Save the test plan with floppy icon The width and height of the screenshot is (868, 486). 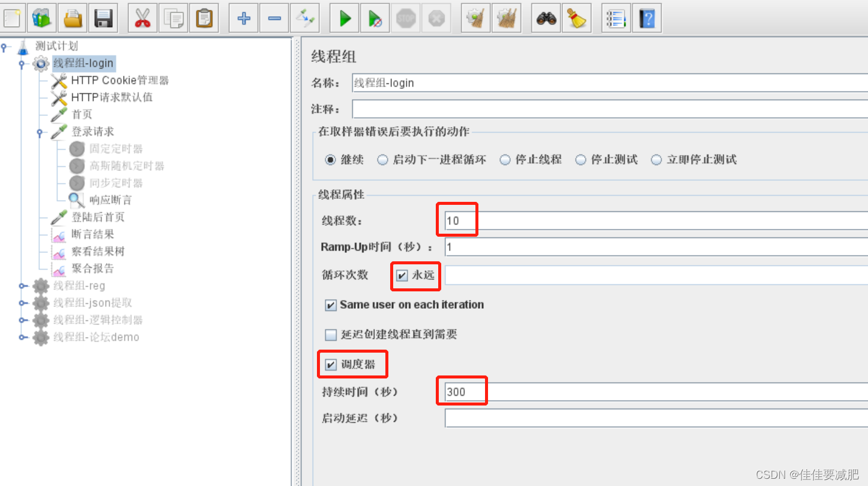[103, 18]
